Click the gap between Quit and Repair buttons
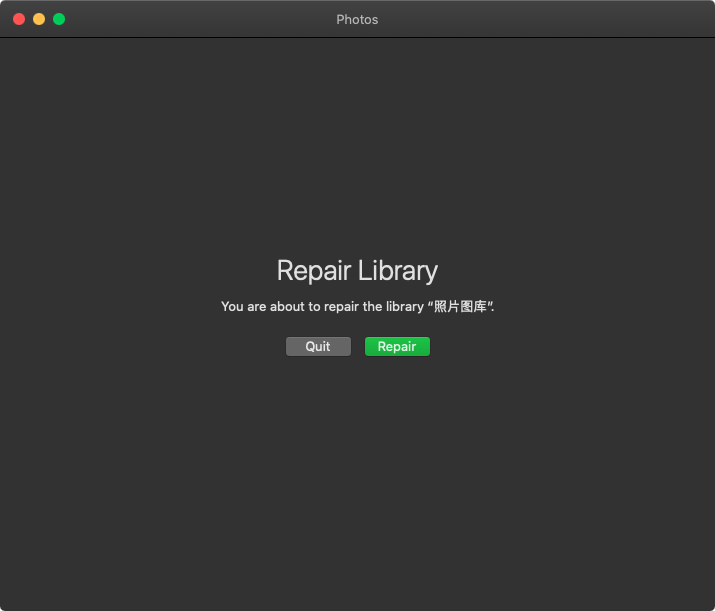Screen dimensions: 715x611 358,346
